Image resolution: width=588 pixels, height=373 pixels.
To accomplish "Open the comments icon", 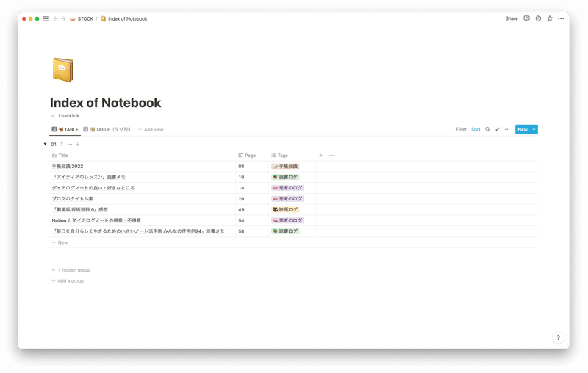I will tap(526, 18).
